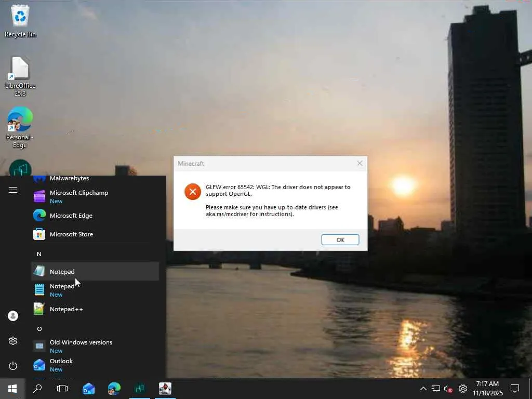Open the notification center icon
Image resolution: width=532 pixels, height=399 pixels.
tap(515, 389)
